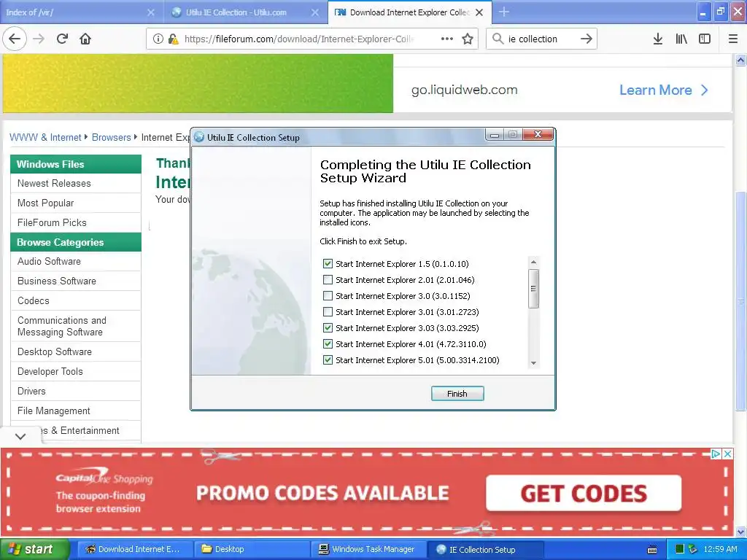Open a new tab with plus icon
Screen dimensions: 747x560
503,12
